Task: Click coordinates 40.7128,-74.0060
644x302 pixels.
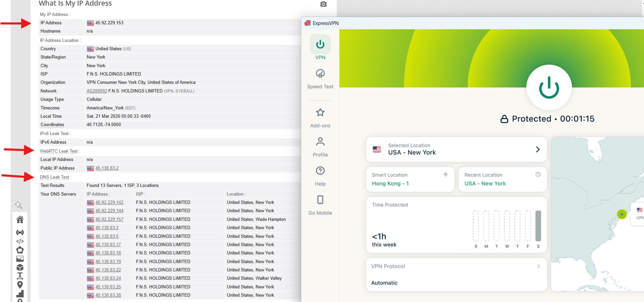Action: click(x=104, y=124)
